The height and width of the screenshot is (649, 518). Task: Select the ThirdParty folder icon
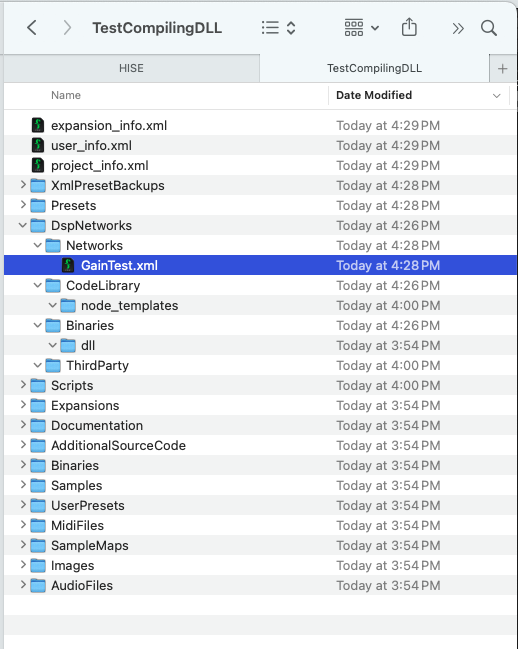click(x=53, y=365)
